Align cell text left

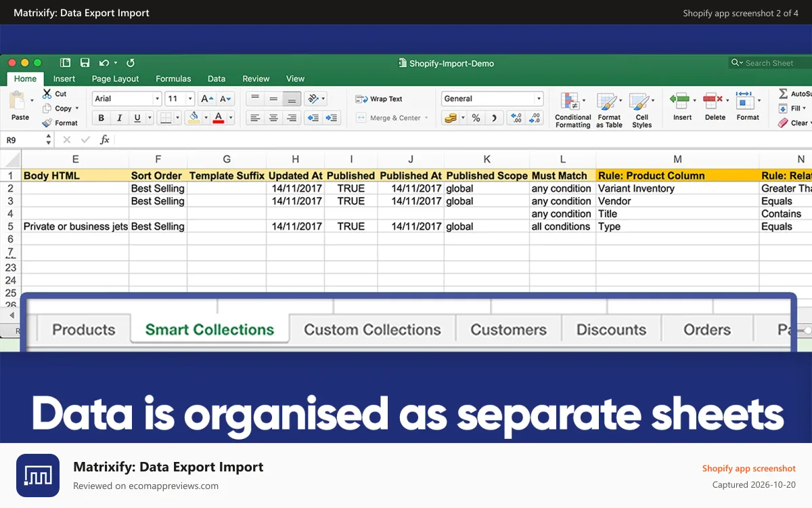(x=255, y=118)
